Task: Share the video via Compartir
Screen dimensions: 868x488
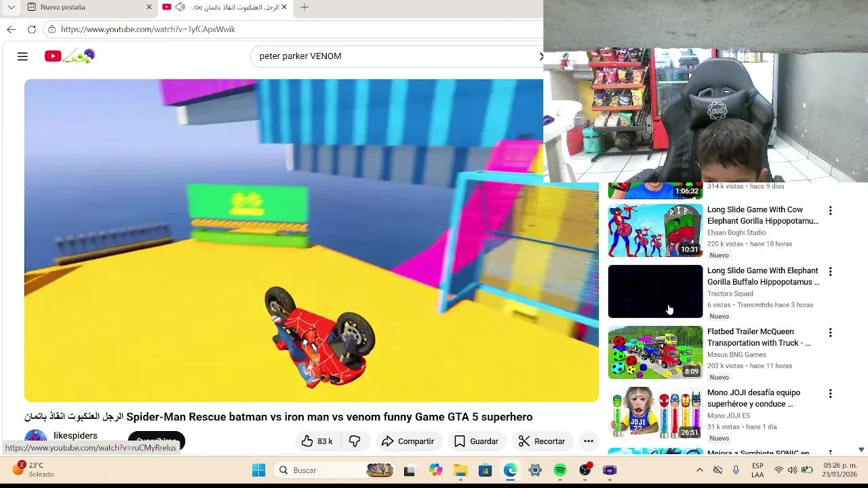Action: point(408,441)
